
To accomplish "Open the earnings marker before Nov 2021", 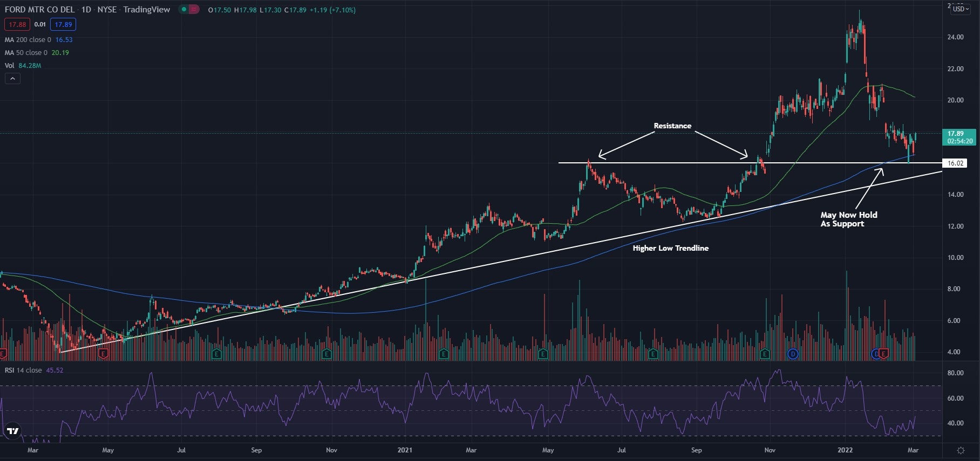I will point(765,354).
